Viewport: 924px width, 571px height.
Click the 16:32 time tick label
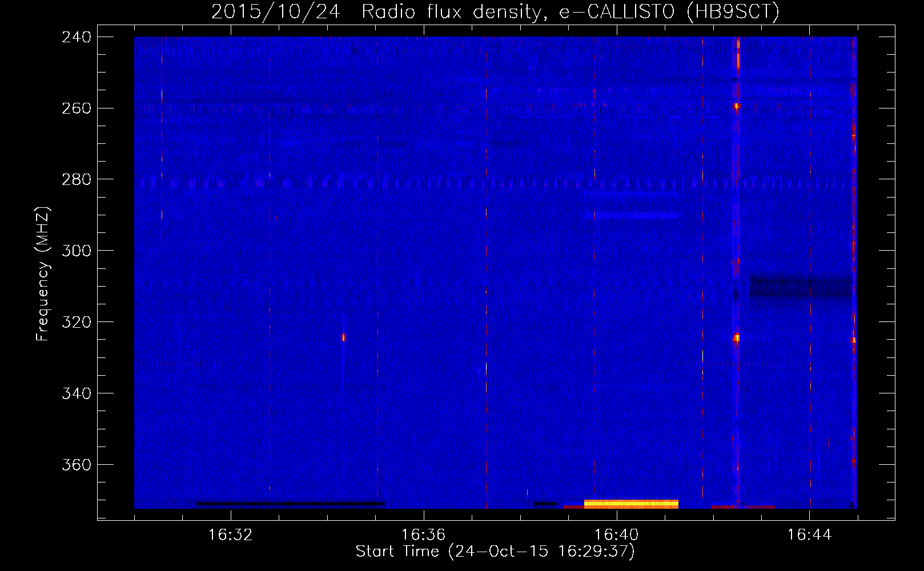(x=231, y=535)
